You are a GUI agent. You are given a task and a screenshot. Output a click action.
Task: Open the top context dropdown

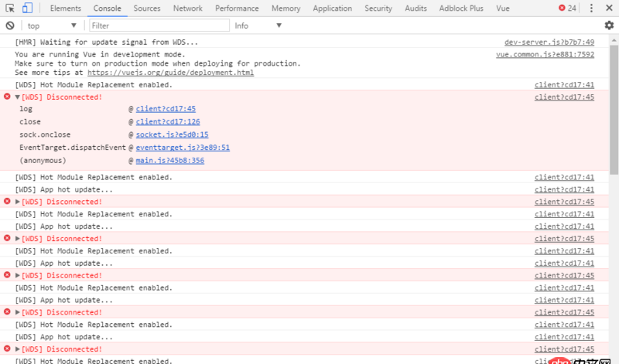[51, 26]
